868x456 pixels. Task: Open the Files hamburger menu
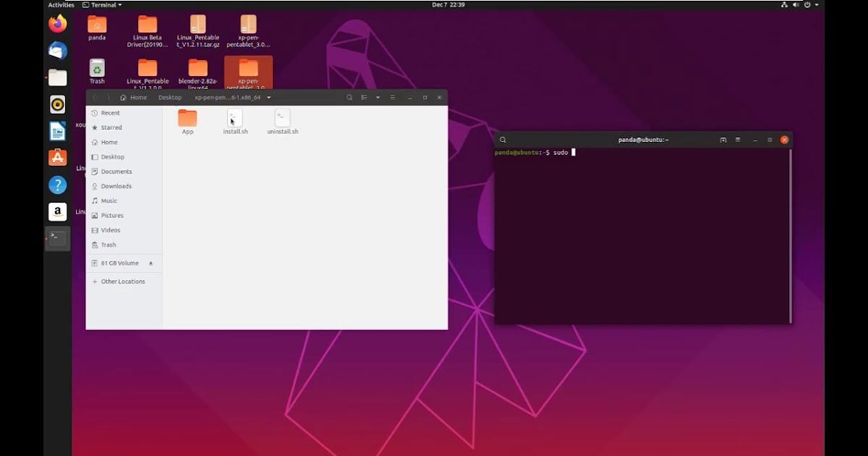(393, 98)
